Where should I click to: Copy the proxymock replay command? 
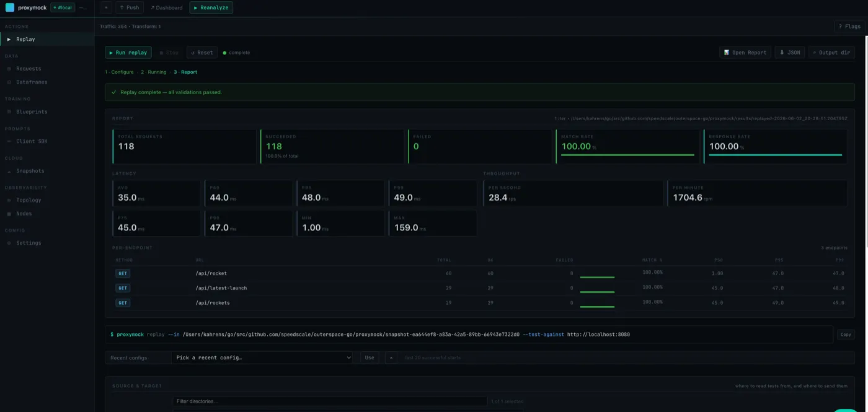point(846,335)
